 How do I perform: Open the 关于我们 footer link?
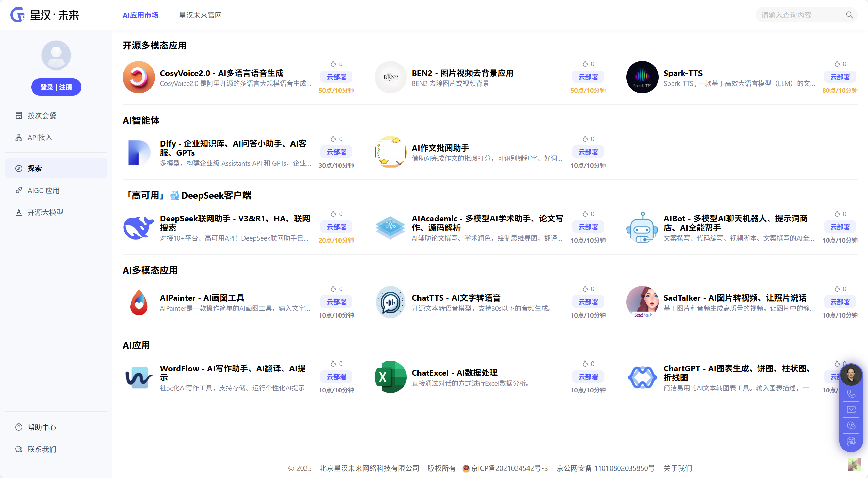(678, 468)
